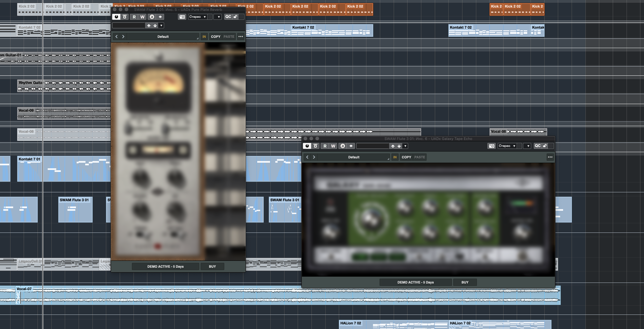This screenshot has width=644, height=329.
Task: Load next program arrow in Galaxy Tape Echo
Action: [399, 146]
